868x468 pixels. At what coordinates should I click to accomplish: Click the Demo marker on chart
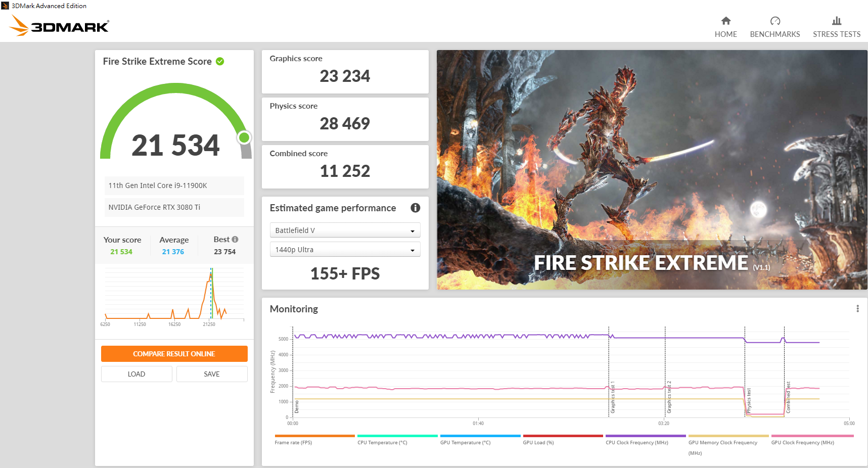[x=297, y=407]
